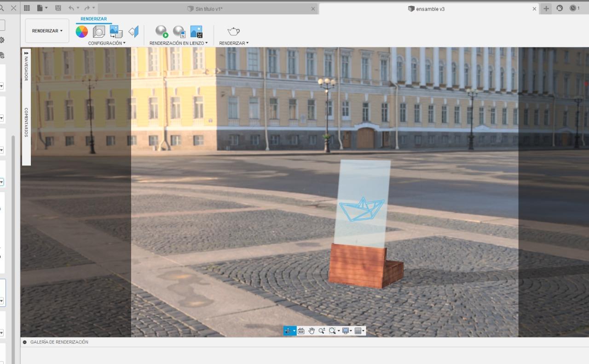Screen dimensions: 589x364
Task: Expand the CONFIGURACIÓN menu
Action: point(107,43)
